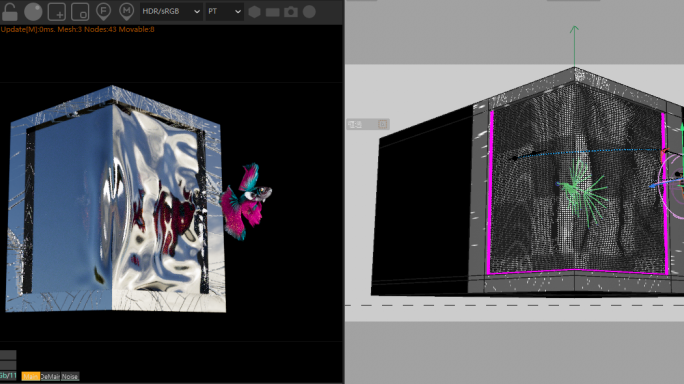Select the Pick Material (M) pin tool
Viewport: 684px width, 384px height.
click(x=127, y=12)
